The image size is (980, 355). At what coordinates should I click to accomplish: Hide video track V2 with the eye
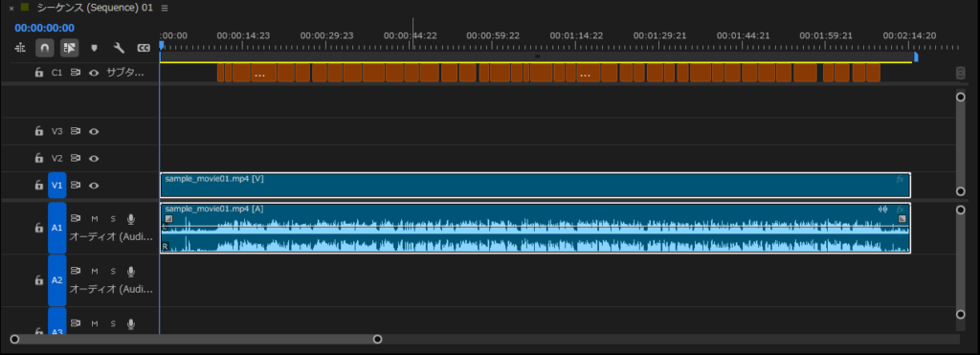tap(94, 158)
